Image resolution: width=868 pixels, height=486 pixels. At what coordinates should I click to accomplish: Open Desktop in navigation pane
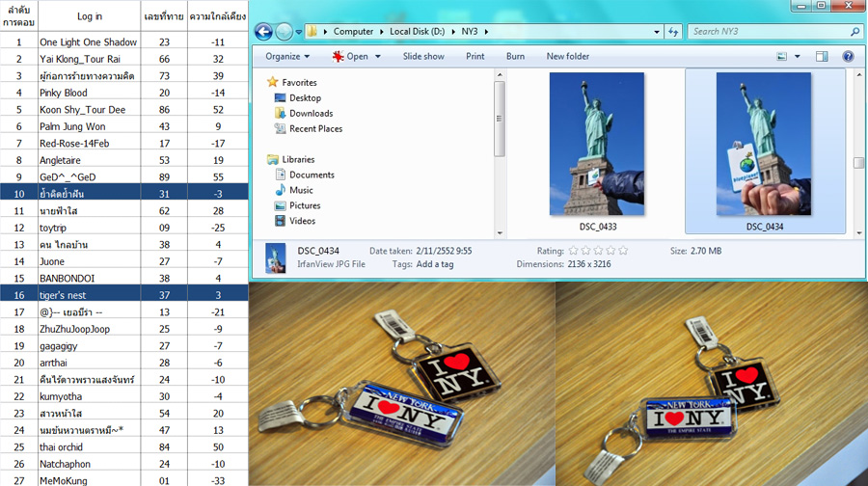coord(305,98)
